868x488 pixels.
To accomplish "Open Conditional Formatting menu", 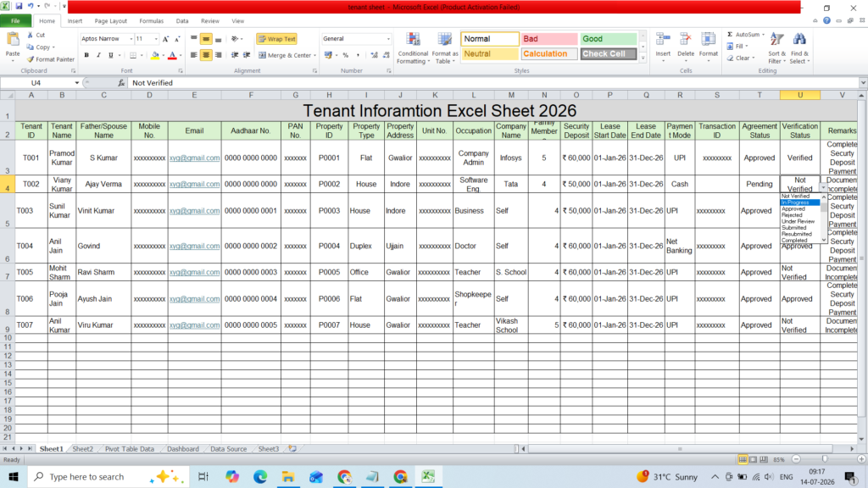I will point(413,48).
